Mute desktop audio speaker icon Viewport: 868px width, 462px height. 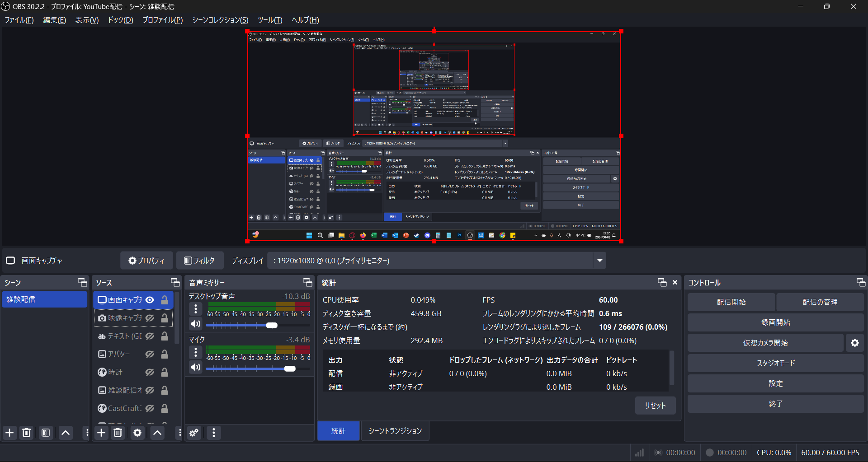196,324
